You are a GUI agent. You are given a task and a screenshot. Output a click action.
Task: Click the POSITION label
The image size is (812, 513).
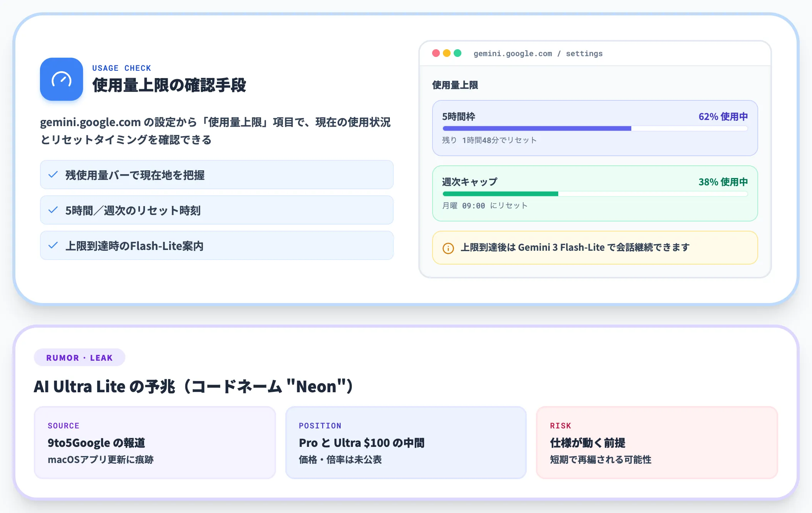tap(320, 426)
